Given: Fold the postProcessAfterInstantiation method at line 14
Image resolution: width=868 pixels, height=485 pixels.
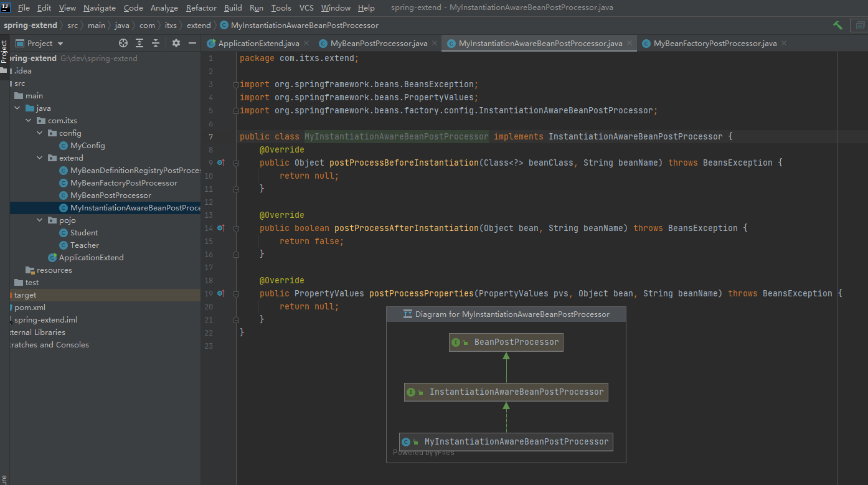Looking at the screenshot, I should [x=237, y=228].
